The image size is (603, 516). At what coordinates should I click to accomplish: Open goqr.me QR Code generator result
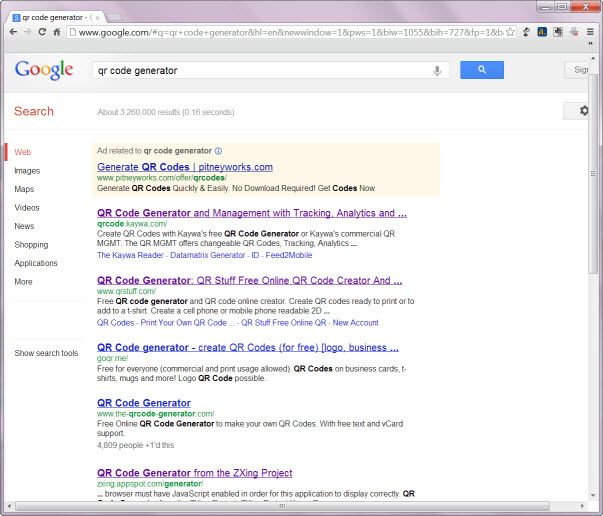pos(248,348)
